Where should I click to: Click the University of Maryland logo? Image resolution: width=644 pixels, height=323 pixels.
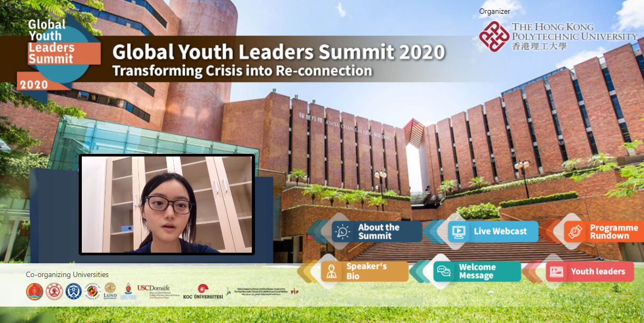point(91,291)
